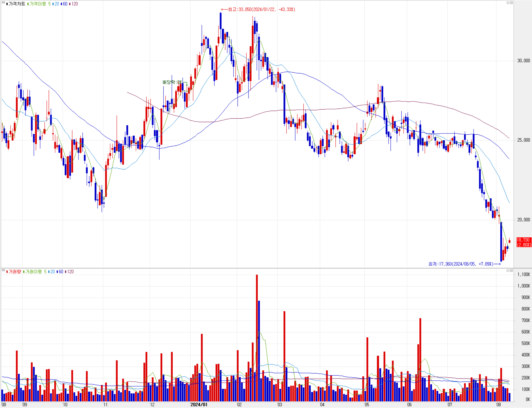The width and height of the screenshot is (532, 408).
Task: Close the price chart panel
Action: (x=511, y=3)
